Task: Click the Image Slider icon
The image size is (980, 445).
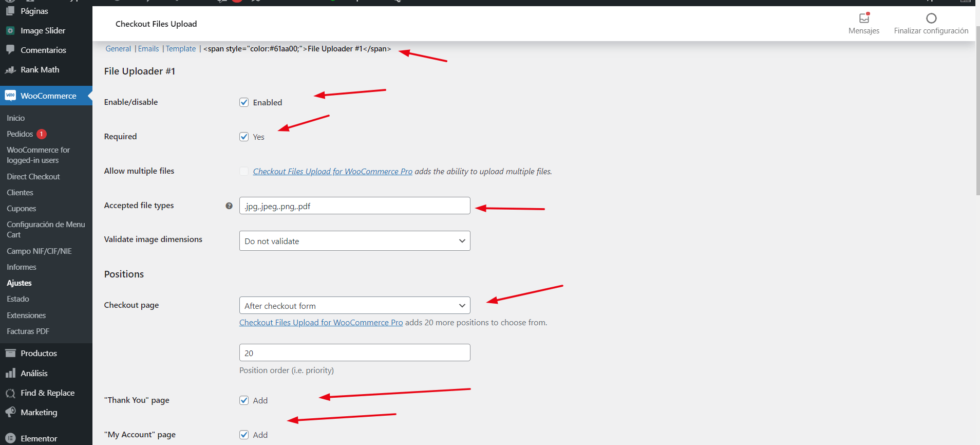Action: tap(10, 30)
